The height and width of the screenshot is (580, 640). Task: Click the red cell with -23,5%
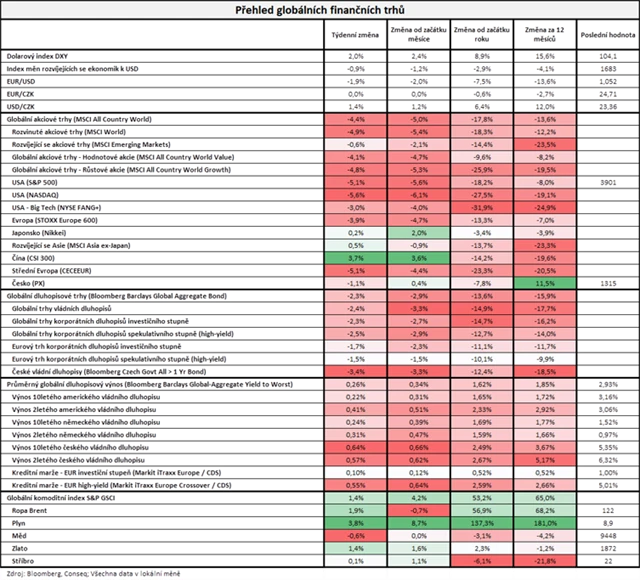542,144
